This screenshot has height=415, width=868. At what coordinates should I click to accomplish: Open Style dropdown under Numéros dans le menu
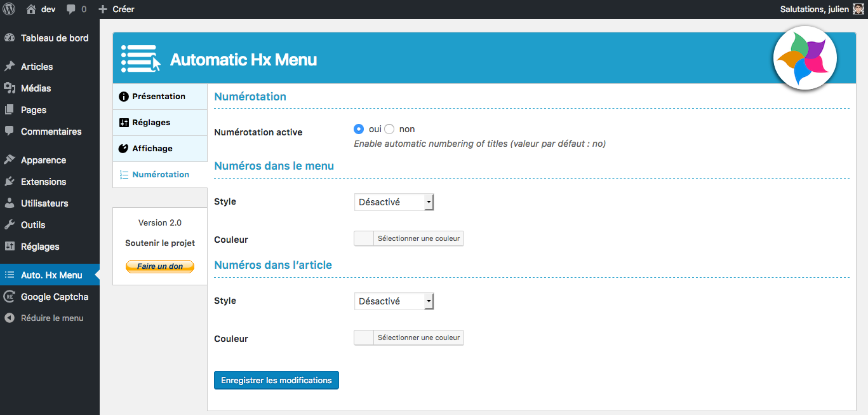tap(394, 202)
